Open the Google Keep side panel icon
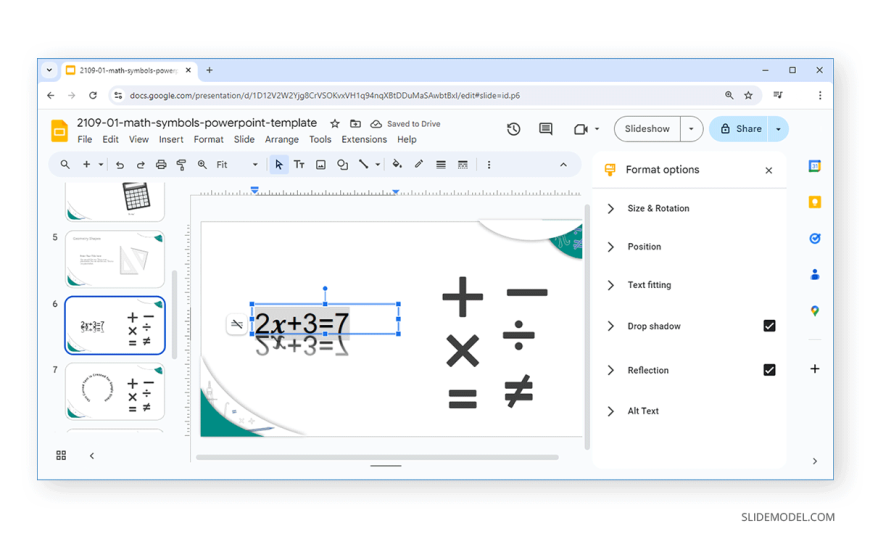Viewport: 870px width, 539px height. [815, 202]
